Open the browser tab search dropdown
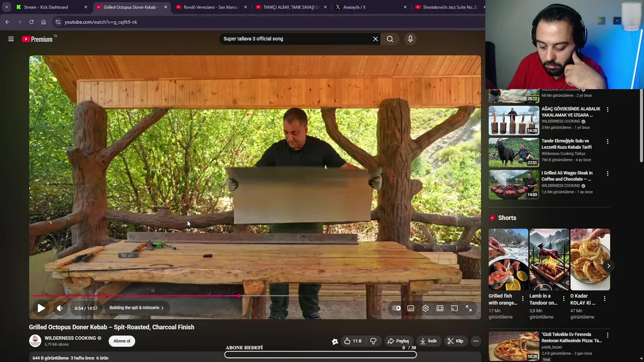This screenshot has height=362, width=644. pos(6,7)
